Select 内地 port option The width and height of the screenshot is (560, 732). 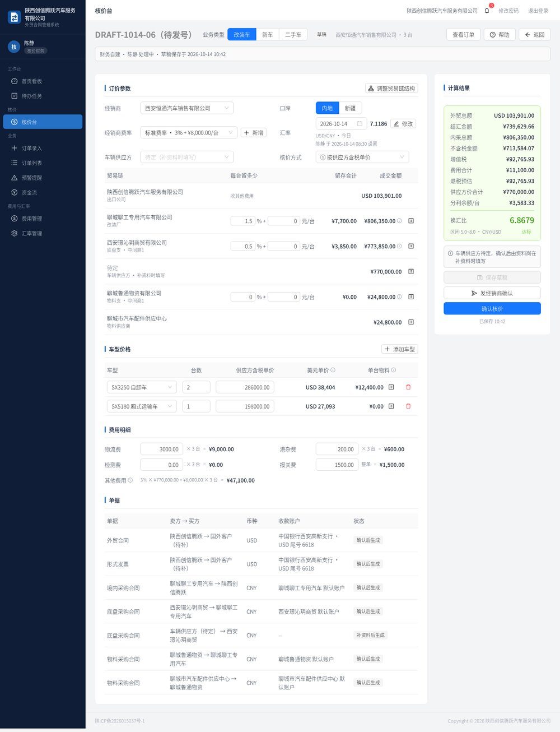[x=328, y=108]
